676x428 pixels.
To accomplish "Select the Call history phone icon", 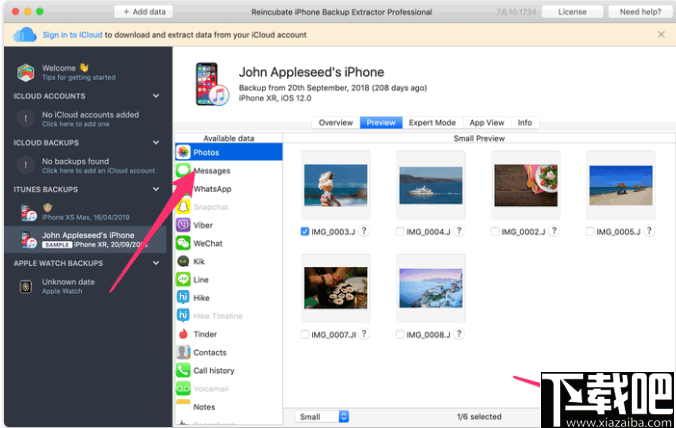I will pos(183,370).
